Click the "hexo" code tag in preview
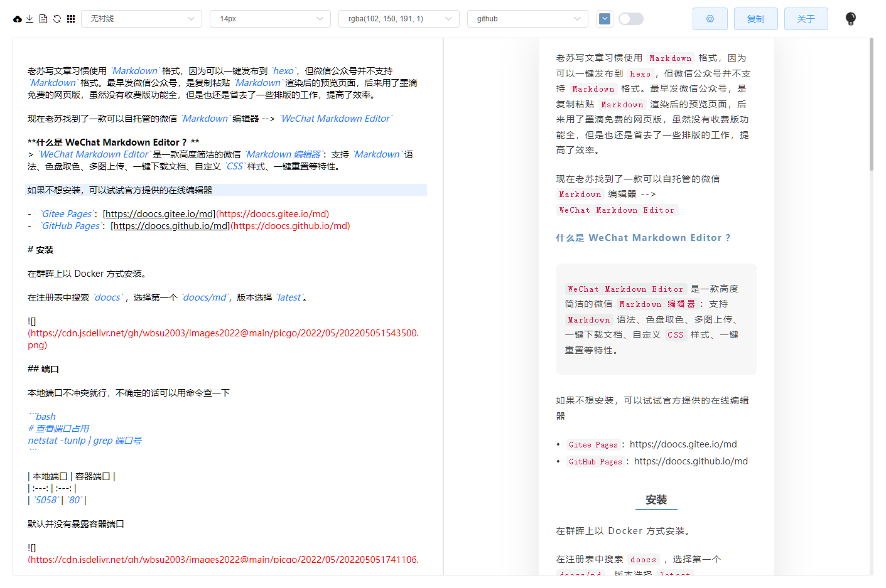 (640, 74)
